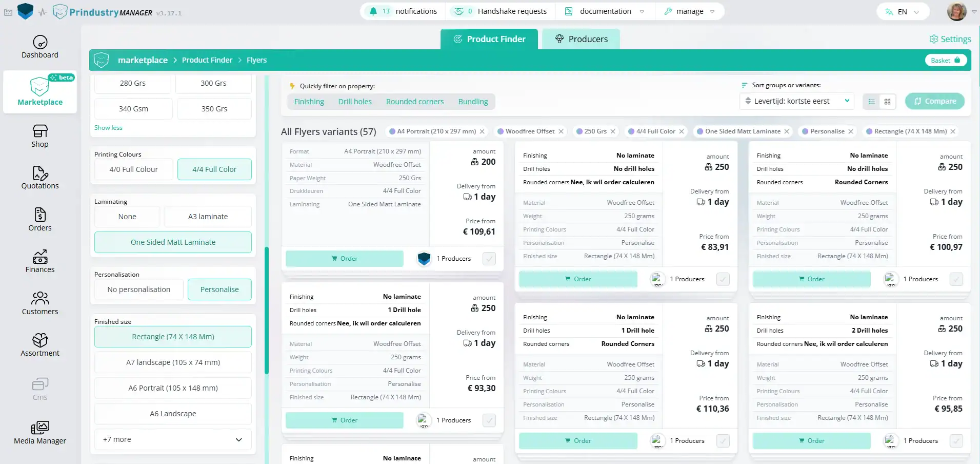Open the Dashboard sidebar icon

pyautogui.click(x=40, y=42)
